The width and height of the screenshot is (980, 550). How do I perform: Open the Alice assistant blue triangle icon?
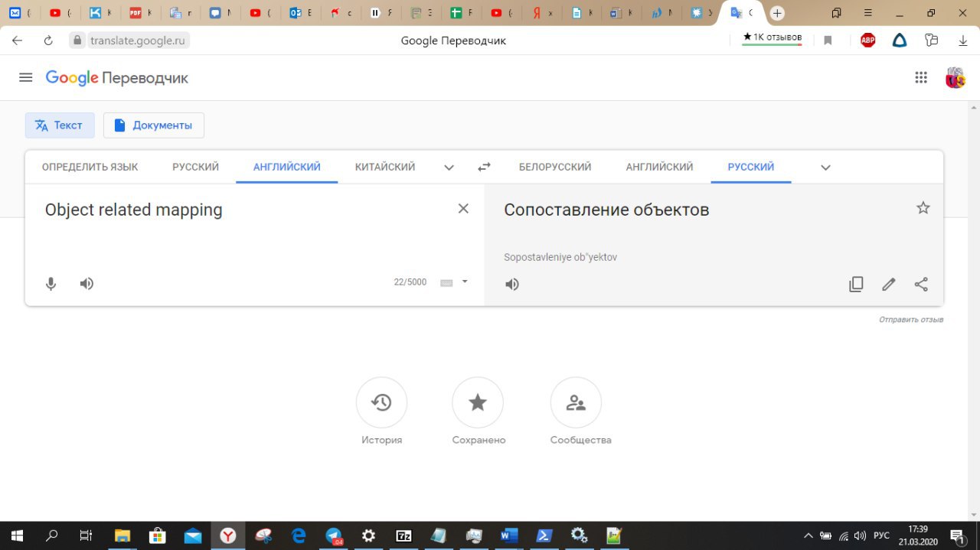900,41
